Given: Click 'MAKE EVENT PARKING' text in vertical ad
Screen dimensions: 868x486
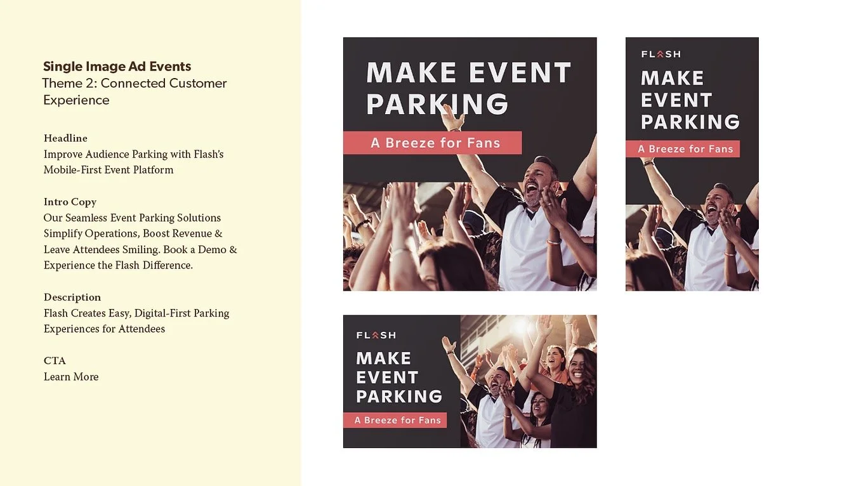Looking at the screenshot, I should click(690, 100).
